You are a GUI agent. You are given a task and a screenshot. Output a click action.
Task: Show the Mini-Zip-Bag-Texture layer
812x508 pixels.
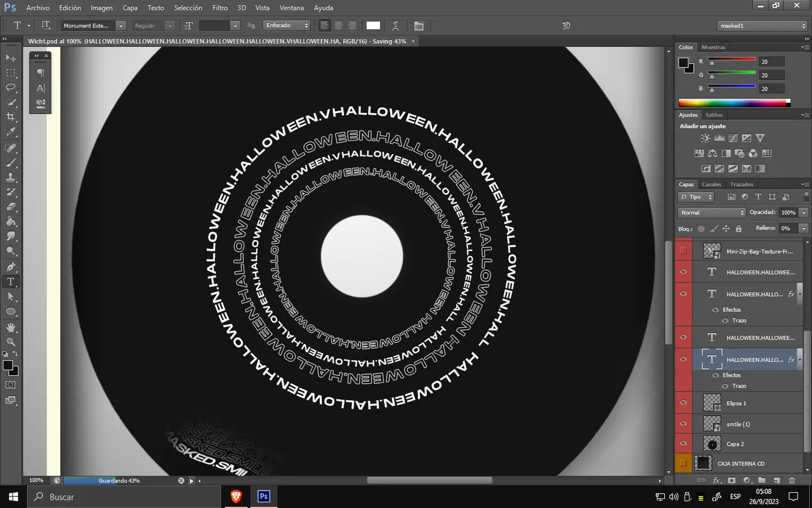(683, 251)
